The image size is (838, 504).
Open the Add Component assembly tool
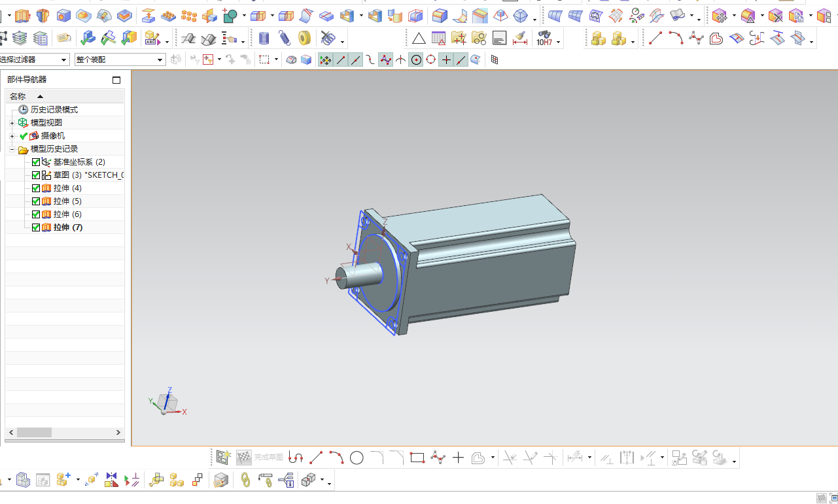63,480
